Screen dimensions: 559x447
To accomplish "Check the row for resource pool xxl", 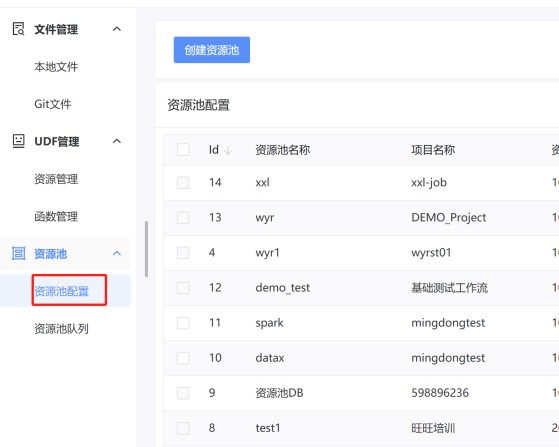I will click(x=183, y=183).
